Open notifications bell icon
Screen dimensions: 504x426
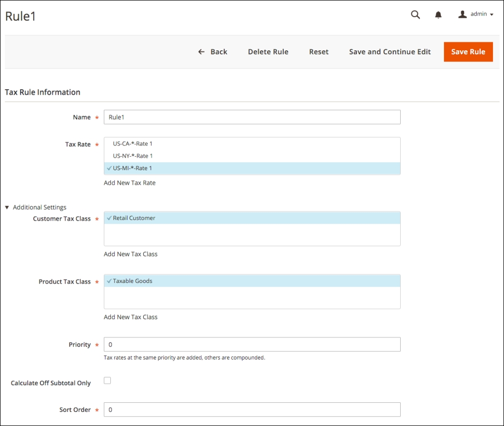[x=438, y=15]
